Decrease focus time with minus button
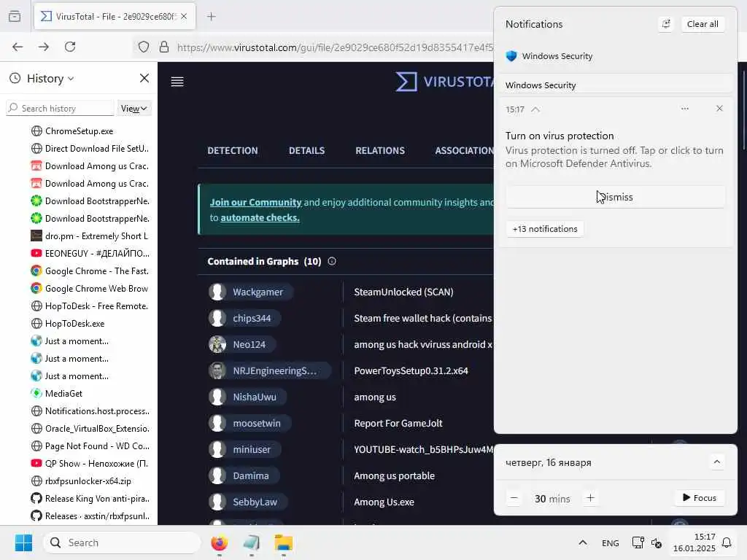 tap(514, 498)
